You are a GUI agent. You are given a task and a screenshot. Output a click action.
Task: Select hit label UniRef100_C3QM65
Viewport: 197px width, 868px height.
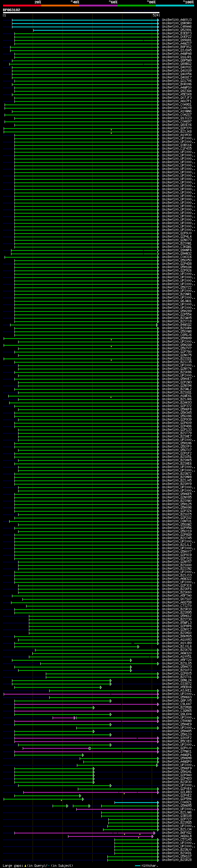(177, 711)
